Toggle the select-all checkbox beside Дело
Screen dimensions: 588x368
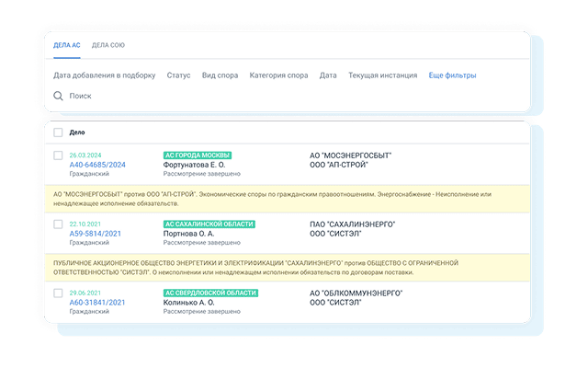[x=59, y=132]
